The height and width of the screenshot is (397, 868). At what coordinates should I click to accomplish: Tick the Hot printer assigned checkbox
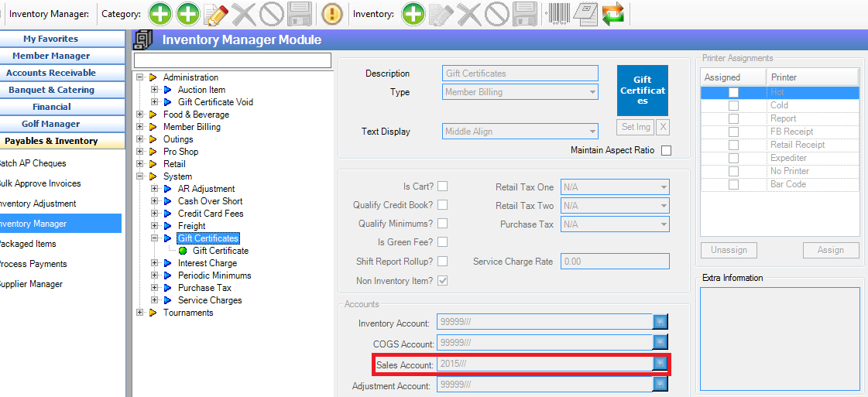tap(733, 92)
